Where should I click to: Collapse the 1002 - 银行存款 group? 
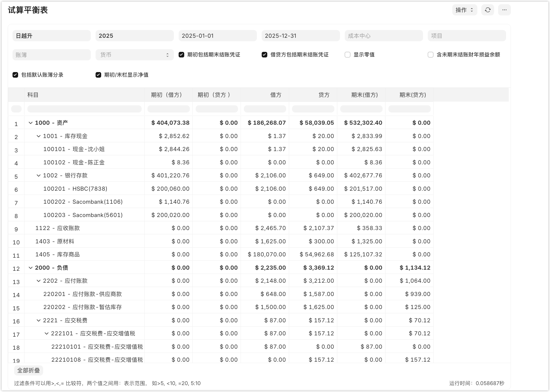coord(39,176)
